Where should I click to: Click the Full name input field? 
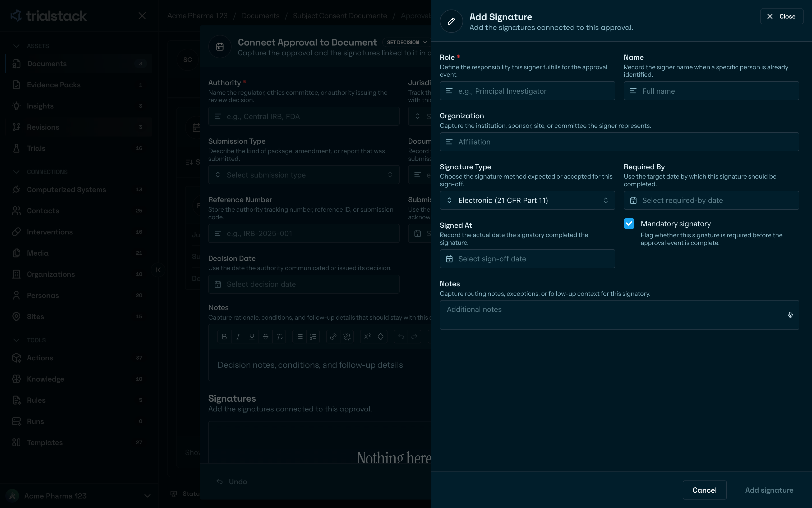(x=711, y=91)
